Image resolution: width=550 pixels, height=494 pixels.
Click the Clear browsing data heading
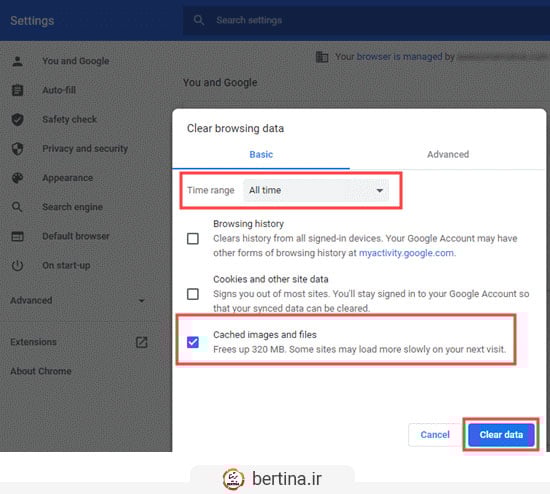[x=235, y=129]
